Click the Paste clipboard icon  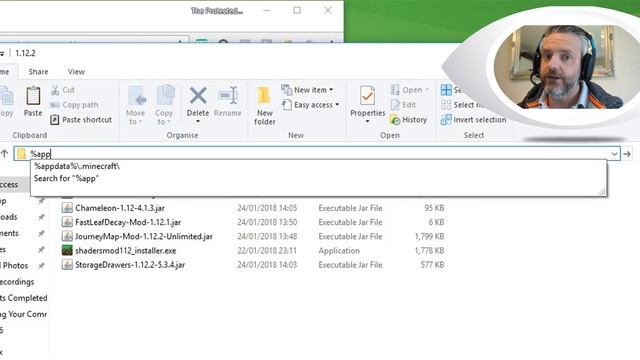(x=33, y=96)
